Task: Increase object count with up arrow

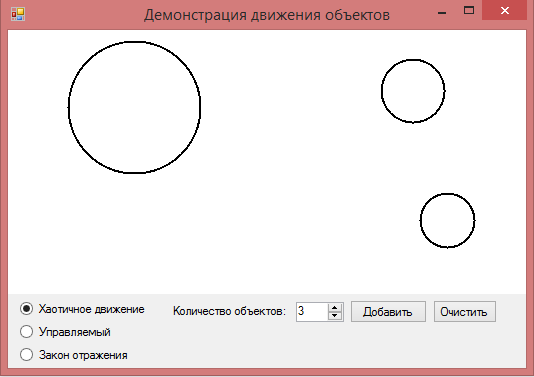Action: click(x=335, y=308)
